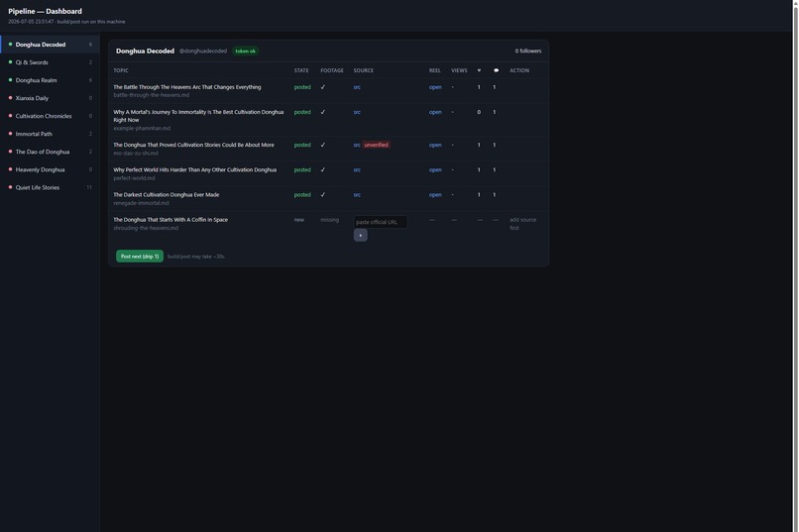
Task: Select Qi & Swords account in sidebar
Action: [50, 62]
